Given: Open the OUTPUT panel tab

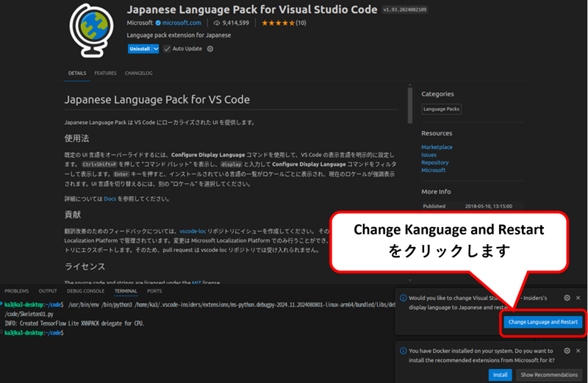Looking at the screenshot, I should click(x=48, y=291).
